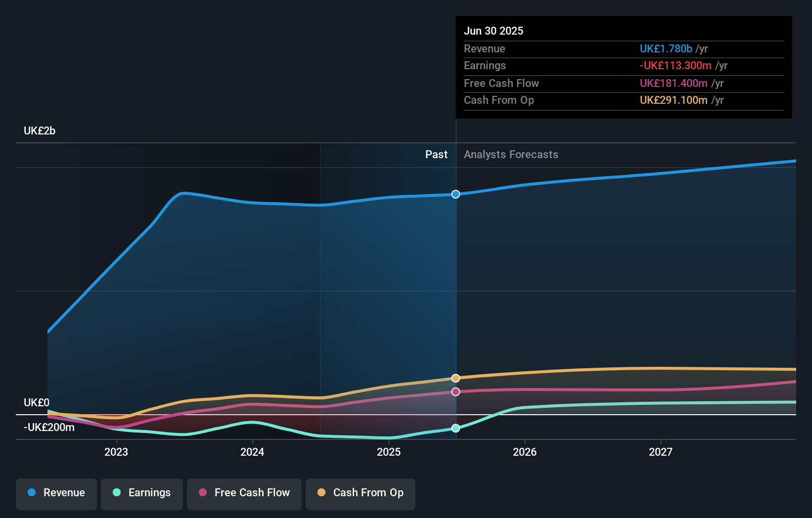The width and height of the screenshot is (812, 518).
Task: Toggle the Cash From Op series visibility
Action: tap(361, 493)
